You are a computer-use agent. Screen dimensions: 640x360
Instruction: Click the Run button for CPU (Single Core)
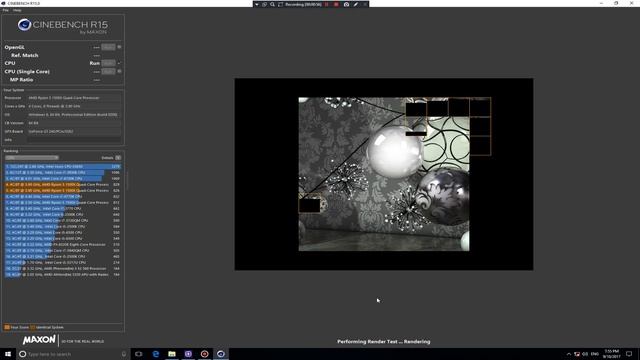(108, 71)
